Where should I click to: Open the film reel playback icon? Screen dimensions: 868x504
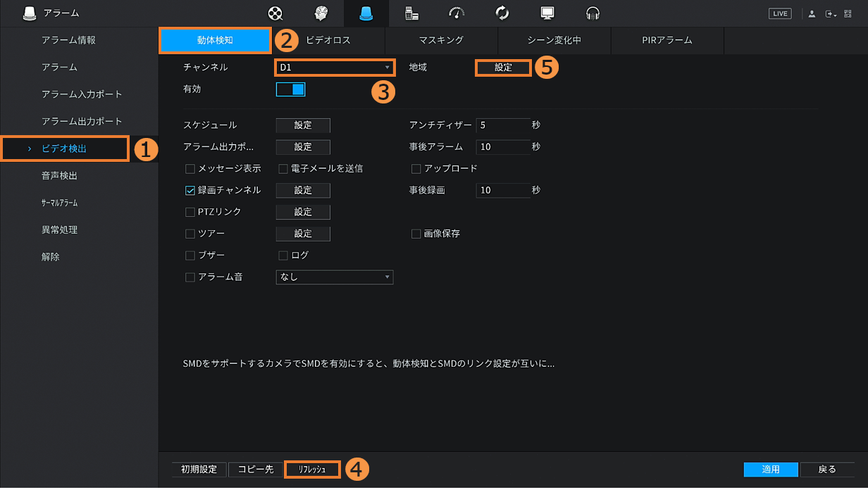click(275, 13)
